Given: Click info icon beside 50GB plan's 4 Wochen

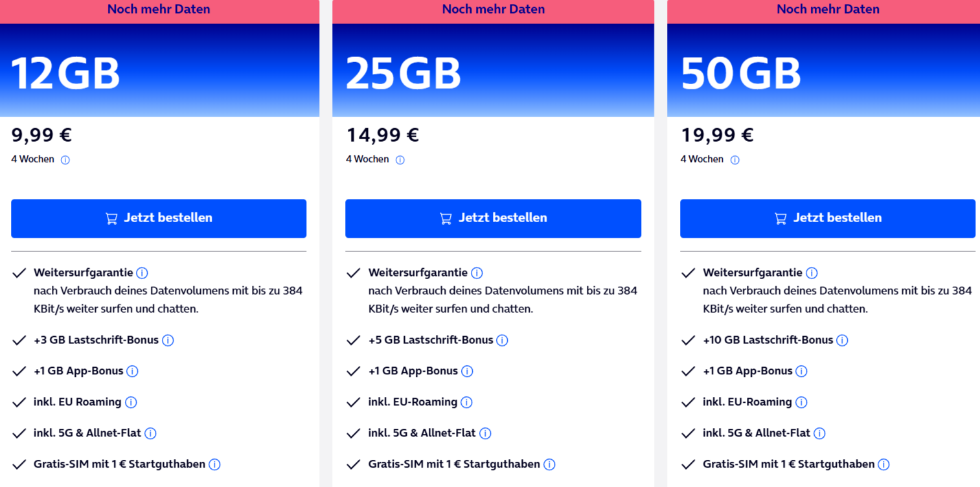Looking at the screenshot, I should [x=735, y=160].
